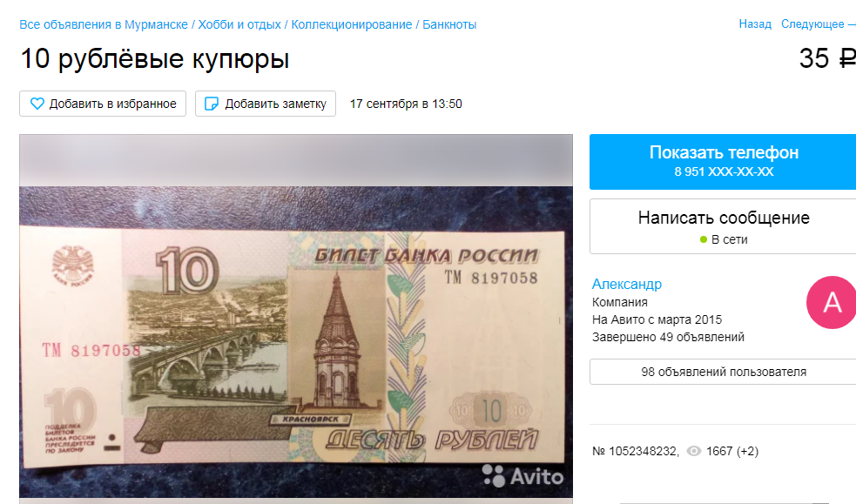
Task: Navigate to Коллекционирование breadcrumb
Action: point(352,24)
